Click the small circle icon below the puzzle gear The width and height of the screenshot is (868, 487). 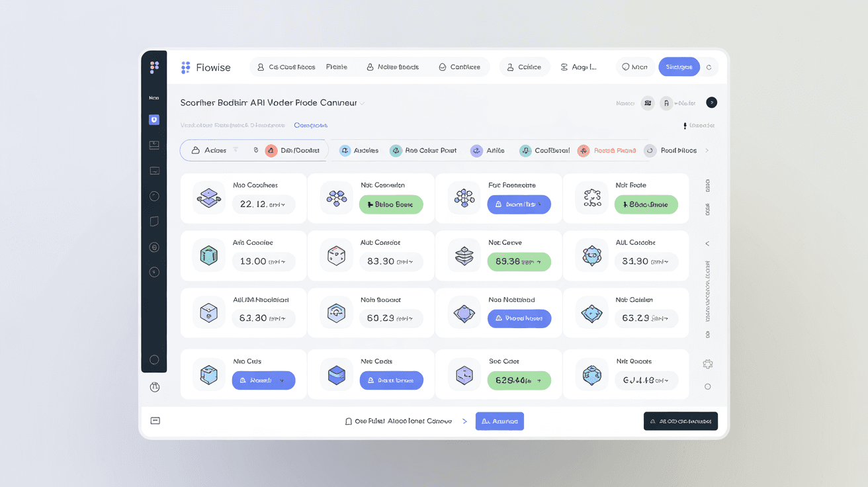pyautogui.click(x=707, y=386)
